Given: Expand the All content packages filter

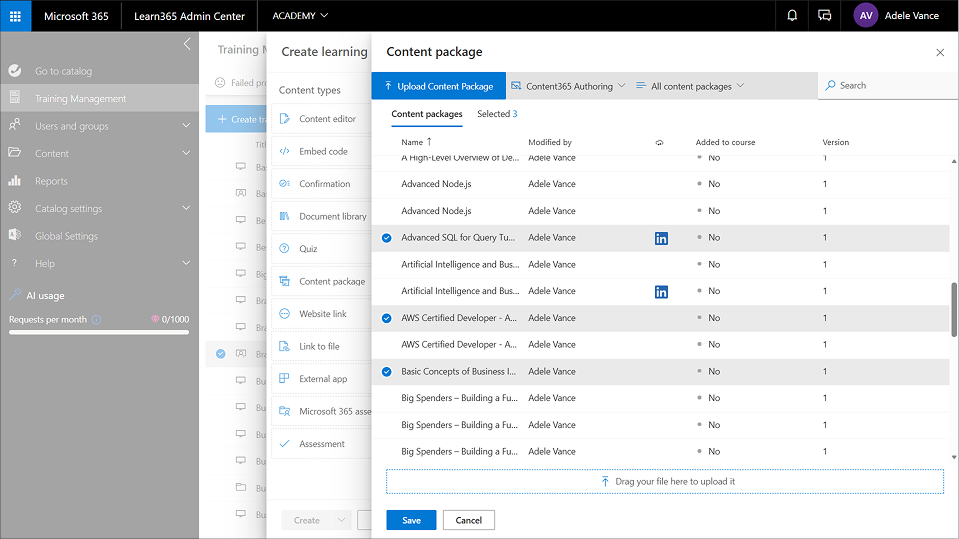Looking at the screenshot, I should point(690,86).
